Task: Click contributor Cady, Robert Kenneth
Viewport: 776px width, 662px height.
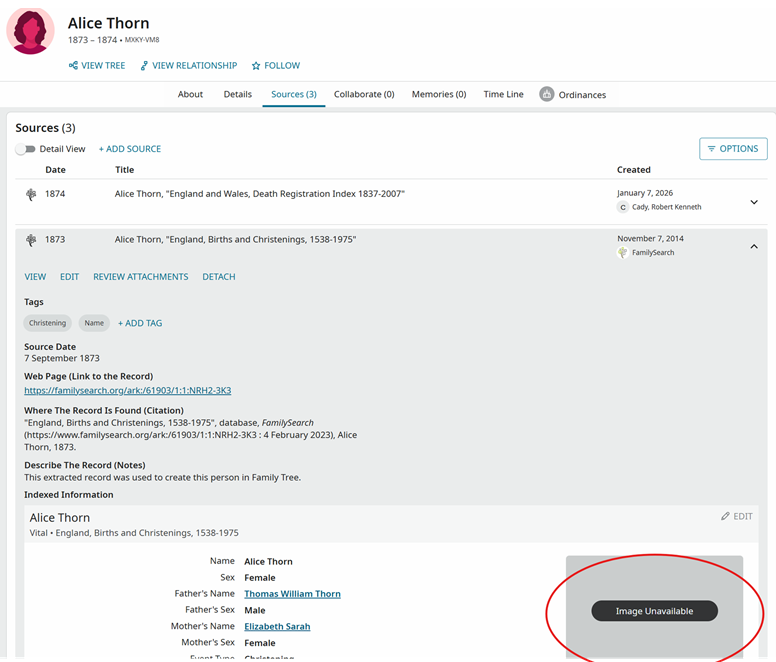Action: click(666, 207)
